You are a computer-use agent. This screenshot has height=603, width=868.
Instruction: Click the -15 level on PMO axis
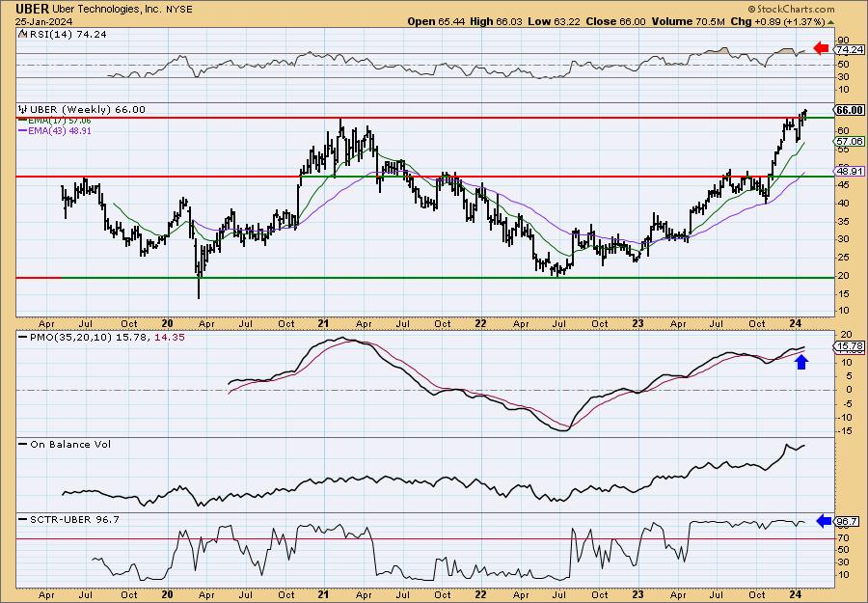point(845,431)
